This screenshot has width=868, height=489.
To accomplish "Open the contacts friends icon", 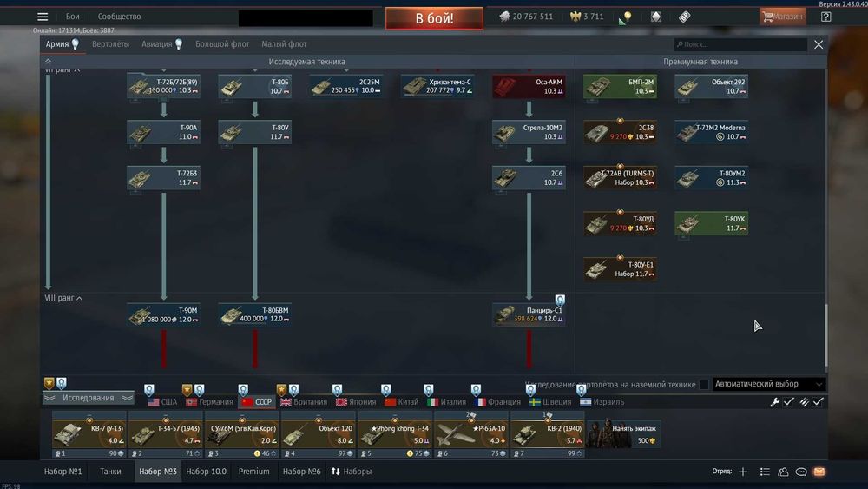I will tap(783, 472).
